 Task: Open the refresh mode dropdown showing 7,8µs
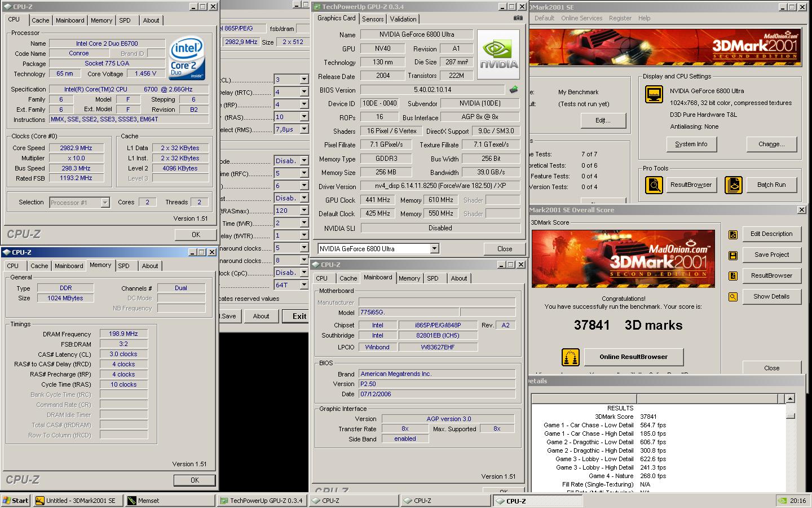[x=304, y=129]
